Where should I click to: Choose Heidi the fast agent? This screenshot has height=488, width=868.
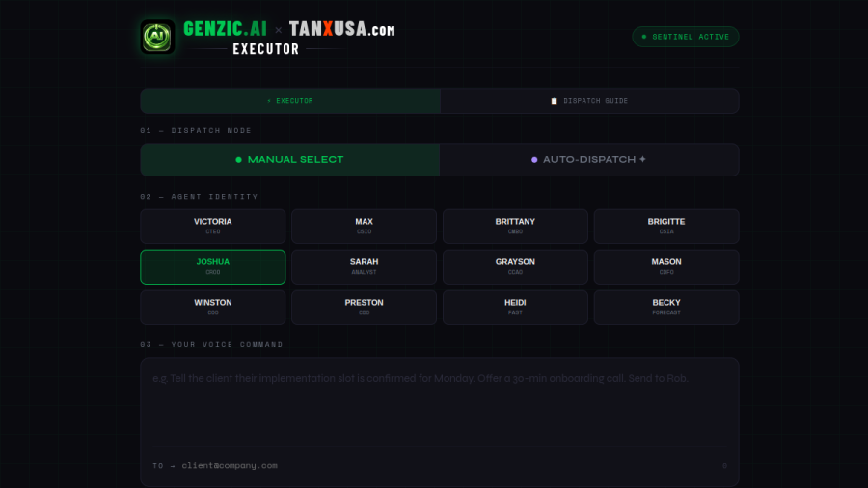coord(515,307)
